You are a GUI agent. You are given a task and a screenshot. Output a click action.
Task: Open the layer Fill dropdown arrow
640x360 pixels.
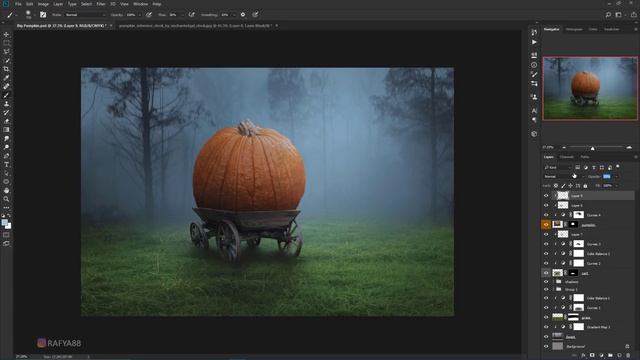[616, 186]
